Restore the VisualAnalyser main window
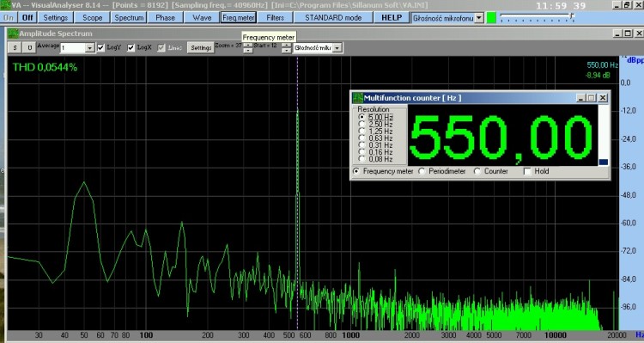 (627, 5)
